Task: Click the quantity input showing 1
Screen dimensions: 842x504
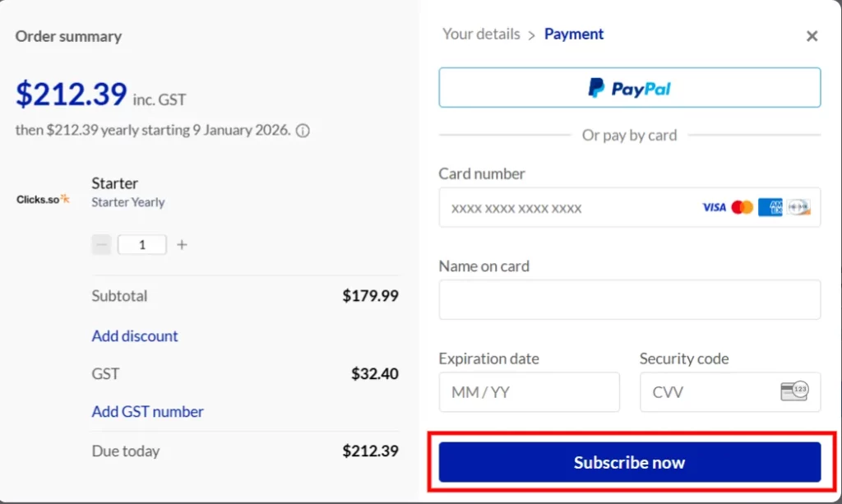Action: click(x=141, y=244)
